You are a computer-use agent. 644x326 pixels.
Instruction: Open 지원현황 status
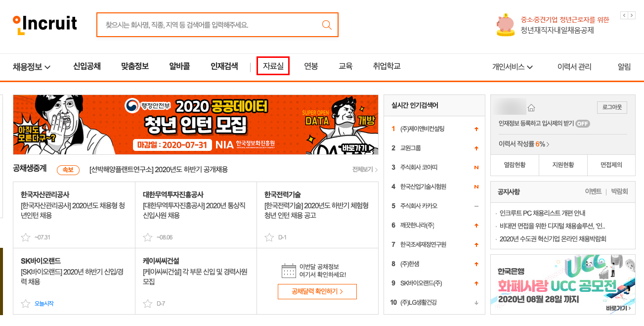tap(563, 165)
